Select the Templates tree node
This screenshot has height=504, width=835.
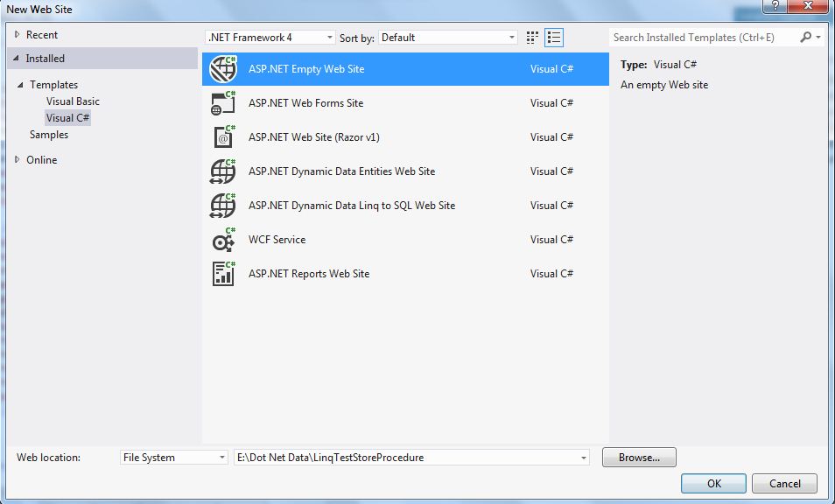53,85
